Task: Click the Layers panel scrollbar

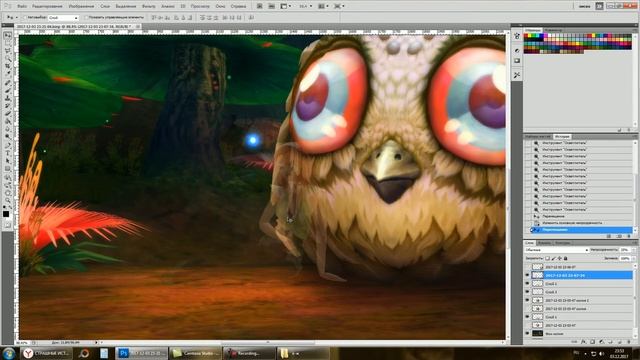Action: pyautogui.click(x=635, y=301)
